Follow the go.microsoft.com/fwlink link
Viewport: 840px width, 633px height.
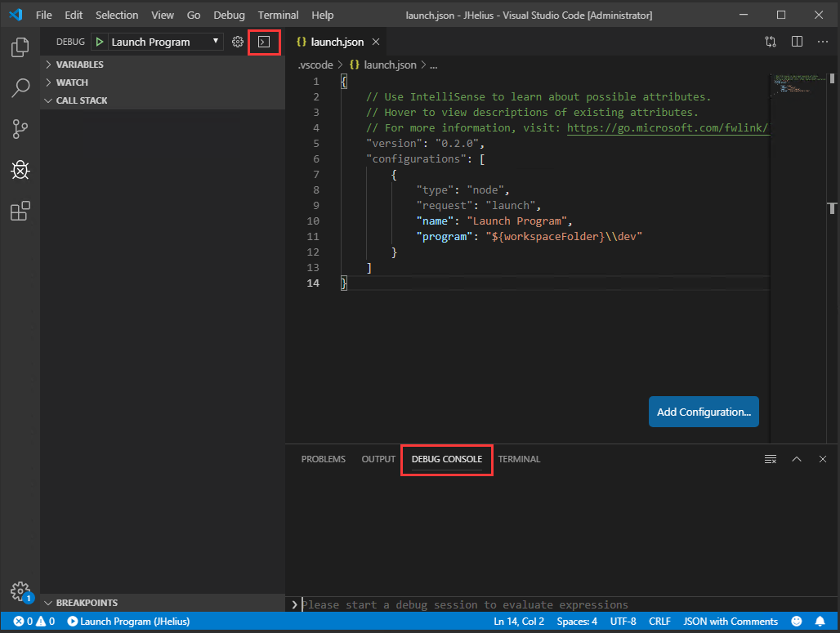pyautogui.click(x=668, y=128)
